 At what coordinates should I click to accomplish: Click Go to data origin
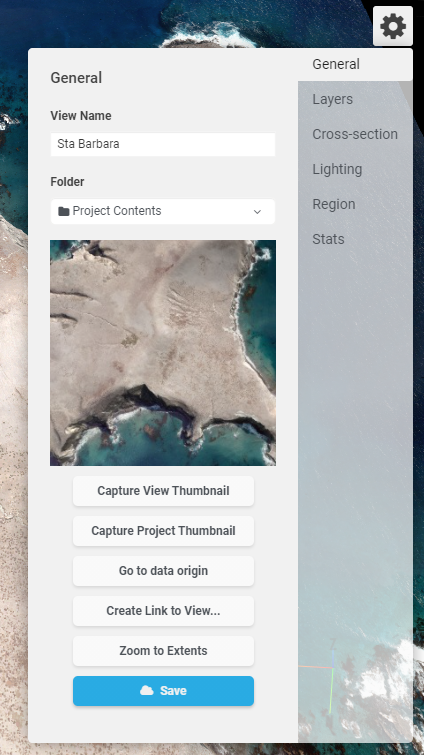tap(163, 571)
